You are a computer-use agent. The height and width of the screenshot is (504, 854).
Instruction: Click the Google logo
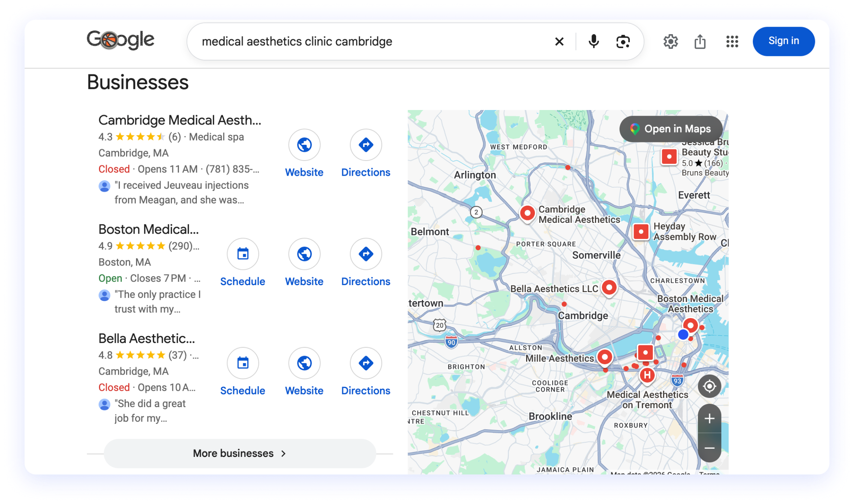(120, 40)
